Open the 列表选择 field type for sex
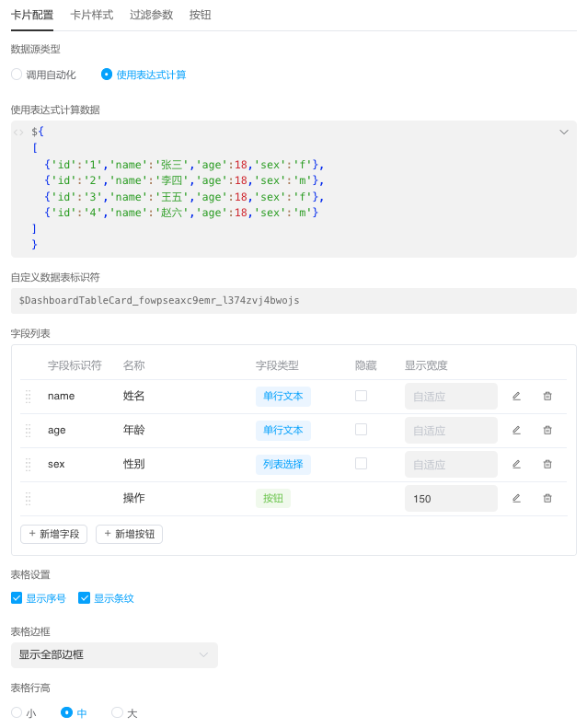This screenshot has height=728, width=587. coord(282,464)
